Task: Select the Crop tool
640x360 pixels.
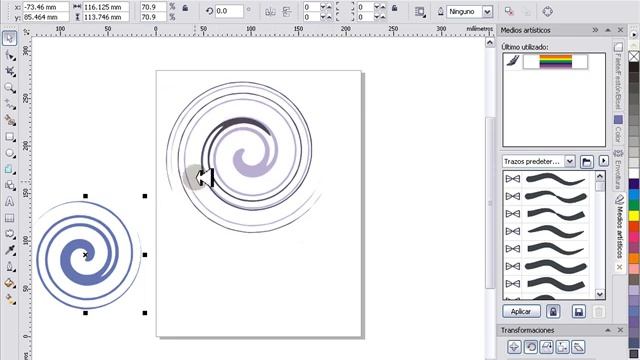Action: (10, 71)
